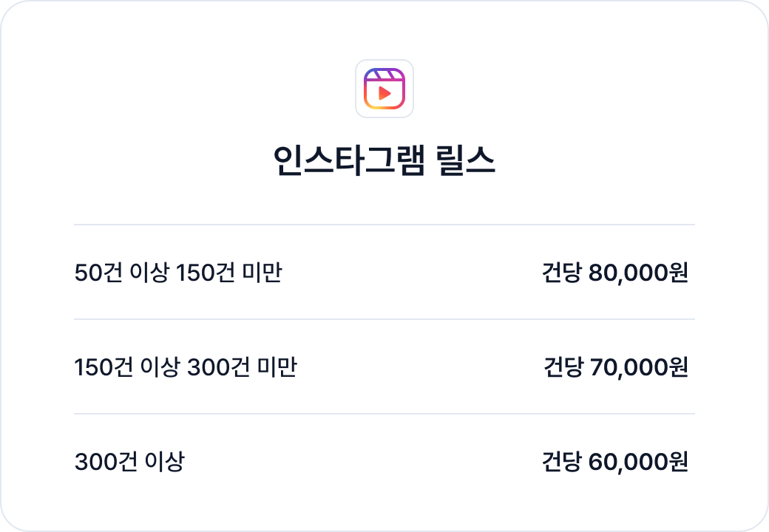Click the 건당 70,000원 price
769x532 pixels.
616,367
